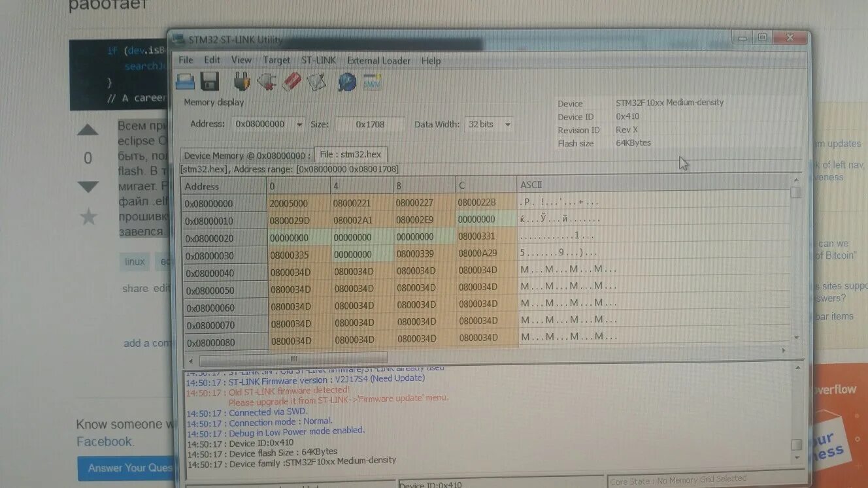Select cell with value 20005000
Viewport: 868px width, 488px height.
[299, 203]
